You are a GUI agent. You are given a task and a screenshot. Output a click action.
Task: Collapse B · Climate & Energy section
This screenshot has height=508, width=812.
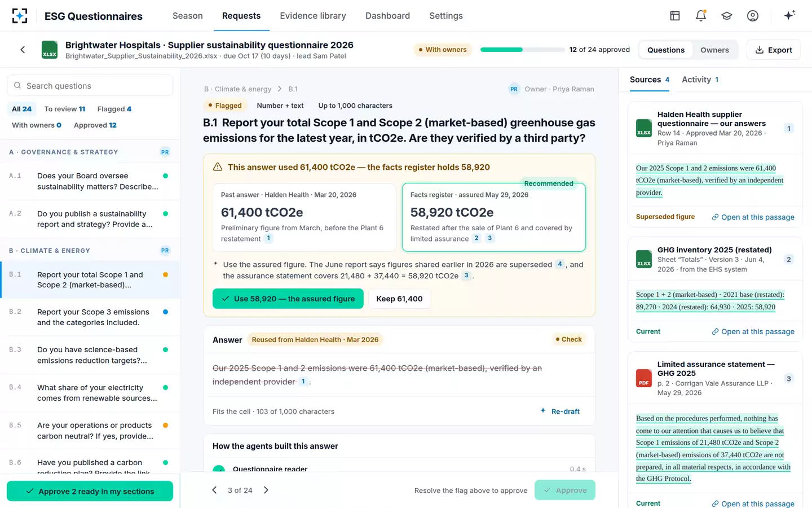pyautogui.click(x=90, y=251)
